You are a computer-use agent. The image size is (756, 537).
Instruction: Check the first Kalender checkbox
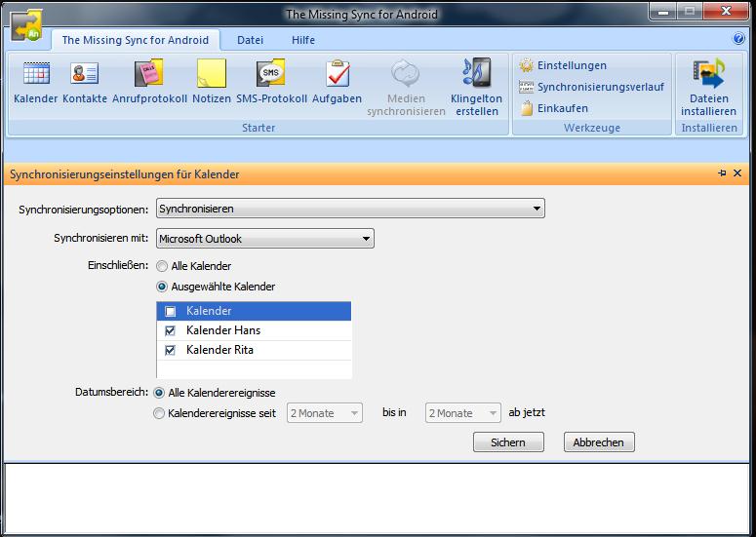point(170,312)
